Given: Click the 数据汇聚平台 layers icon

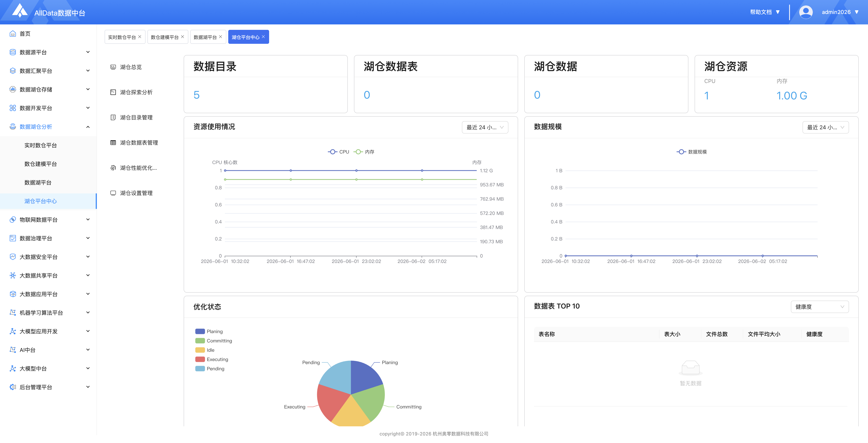Looking at the screenshot, I should point(13,71).
